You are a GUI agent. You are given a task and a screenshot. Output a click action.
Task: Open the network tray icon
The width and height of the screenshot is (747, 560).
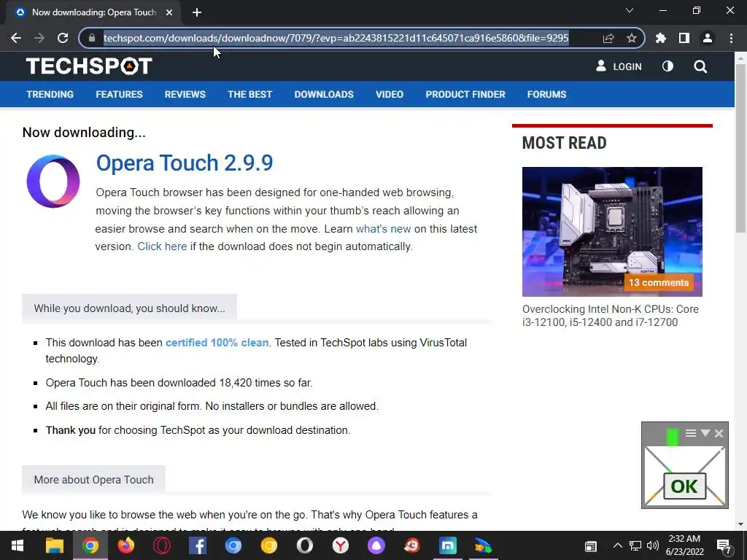pos(635,545)
